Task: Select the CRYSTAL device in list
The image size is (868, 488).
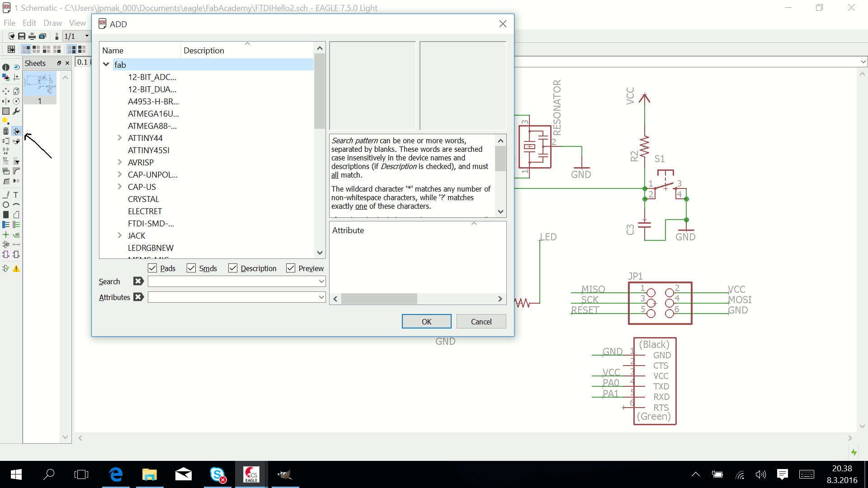Action: click(143, 199)
